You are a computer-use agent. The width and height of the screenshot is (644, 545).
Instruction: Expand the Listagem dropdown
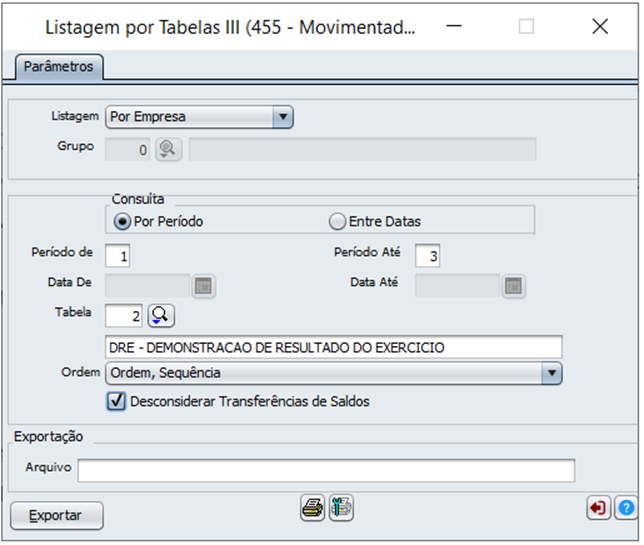283,117
